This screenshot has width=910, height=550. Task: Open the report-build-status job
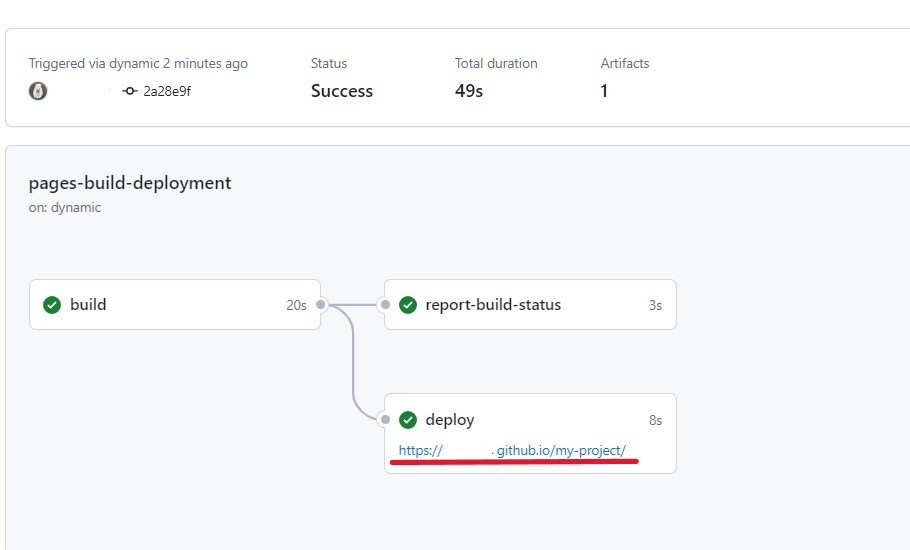[493, 305]
